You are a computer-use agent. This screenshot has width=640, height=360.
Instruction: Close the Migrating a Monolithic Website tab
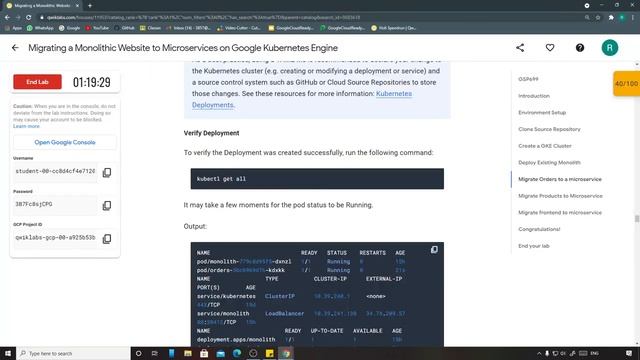pos(77,6)
